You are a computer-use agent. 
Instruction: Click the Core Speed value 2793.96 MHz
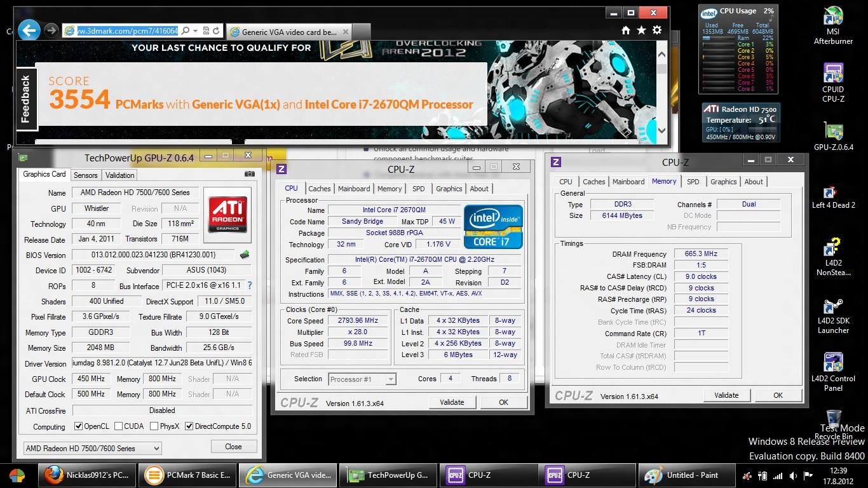pos(358,320)
